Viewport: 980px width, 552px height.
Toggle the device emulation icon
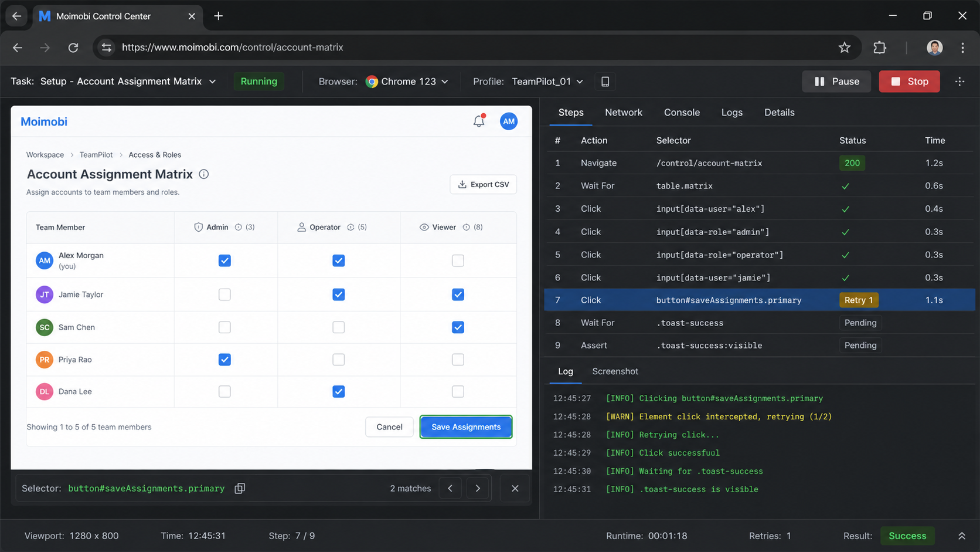[605, 82]
